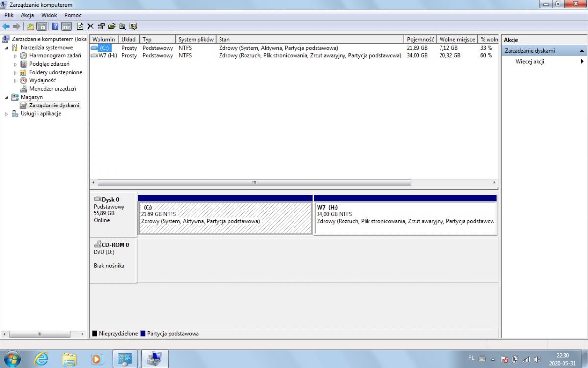Click the magnifier explore toolbar icon
This screenshot has height=368, width=588.
(x=122, y=26)
